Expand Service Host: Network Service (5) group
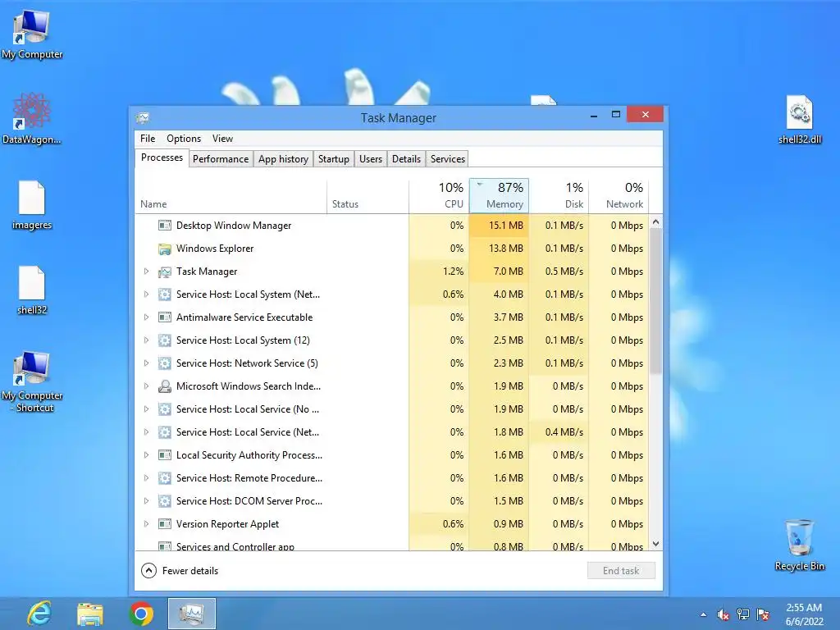Screen dimensions: 840x630 (146, 363)
